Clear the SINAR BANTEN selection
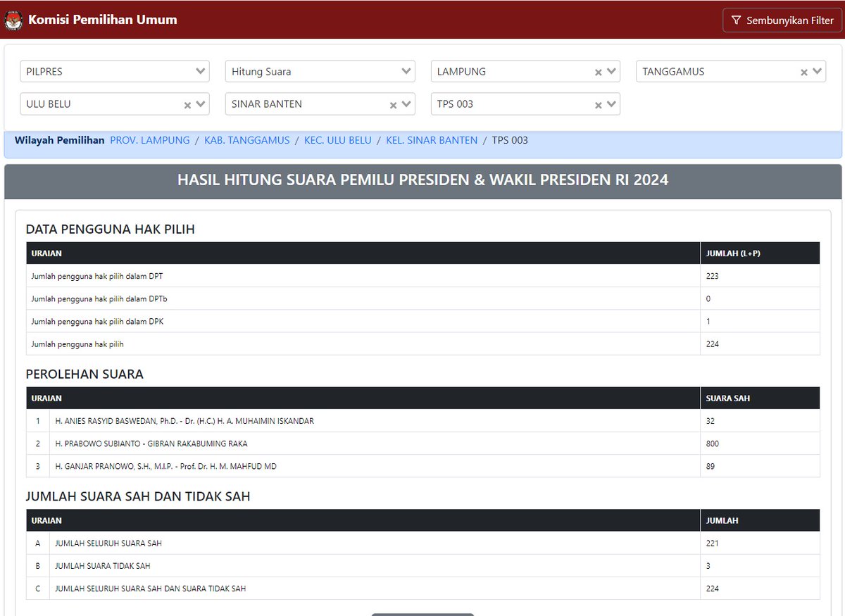Image resolution: width=845 pixels, height=616 pixels. coord(393,105)
